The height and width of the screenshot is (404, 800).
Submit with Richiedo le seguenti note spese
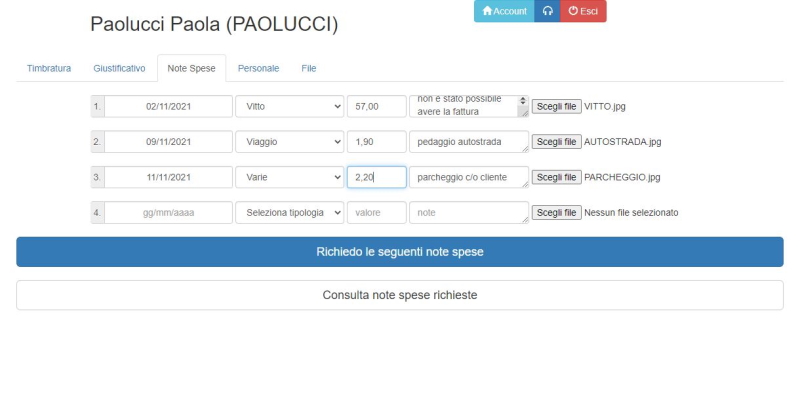tap(399, 252)
